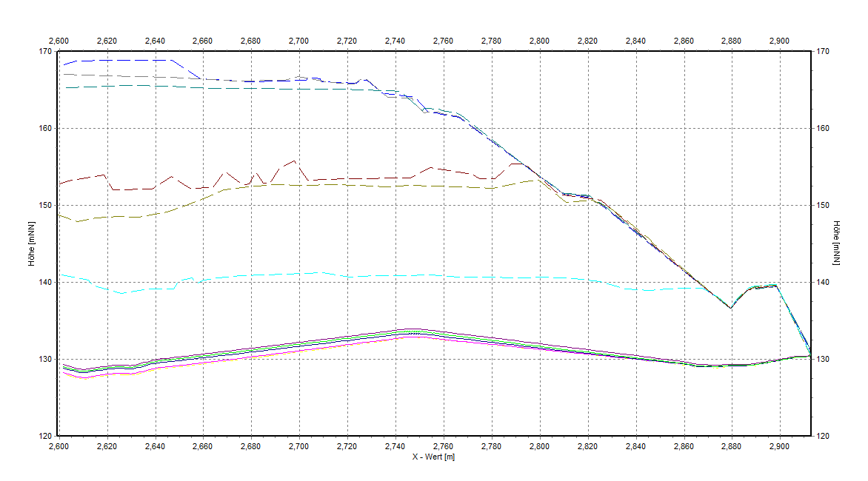Click "2,620" on the bottom X axis
The height and width of the screenshot is (481, 868).
point(107,446)
